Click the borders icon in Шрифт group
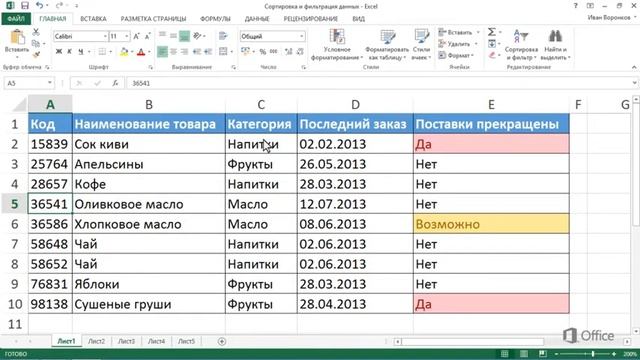The height and width of the screenshot is (360, 640). pos(102,52)
